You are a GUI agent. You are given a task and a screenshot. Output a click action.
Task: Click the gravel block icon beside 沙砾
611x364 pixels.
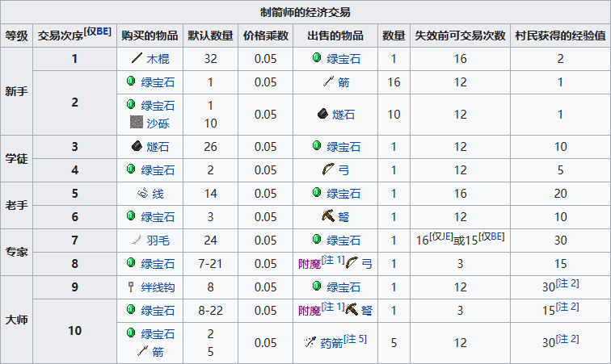(136, 123)
